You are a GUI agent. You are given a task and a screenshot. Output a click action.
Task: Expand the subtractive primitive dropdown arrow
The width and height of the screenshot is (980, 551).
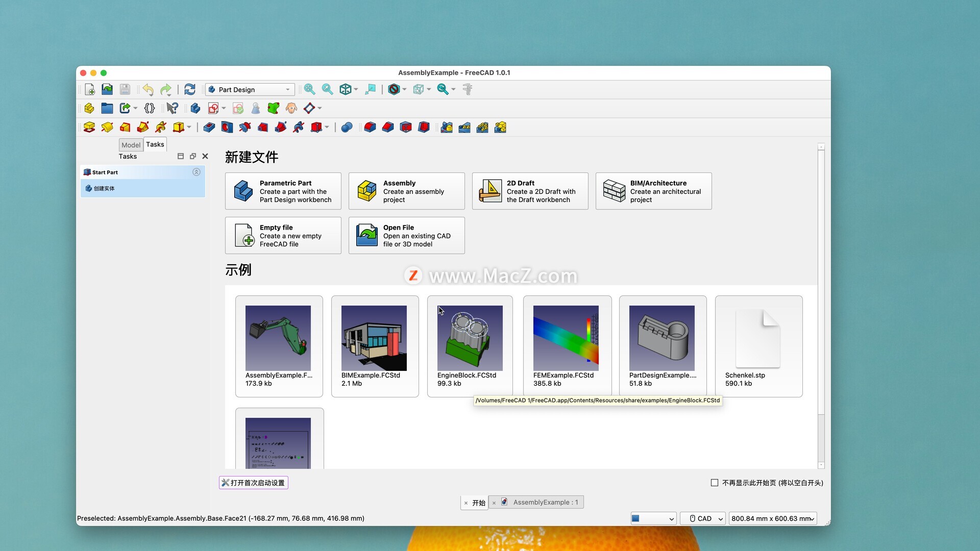pos(327,128)
